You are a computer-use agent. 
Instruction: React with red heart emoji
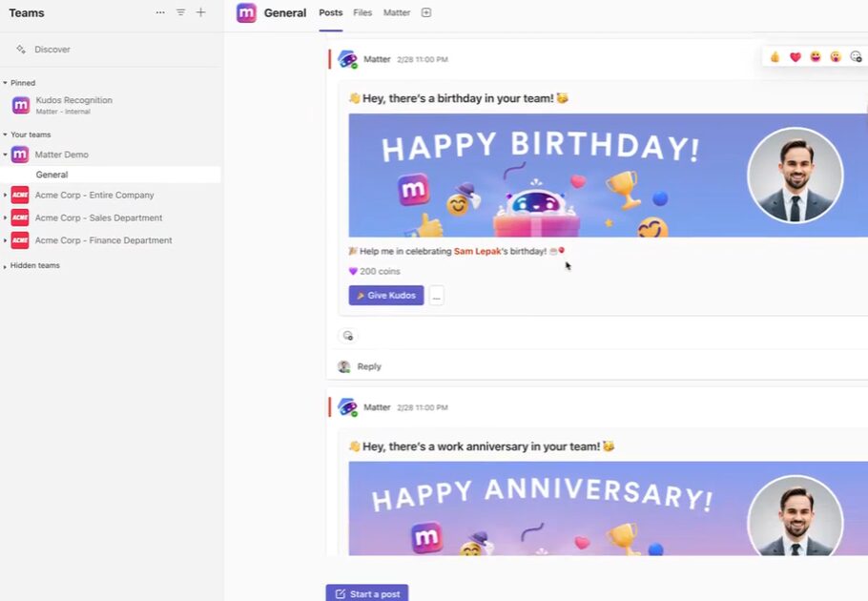796,56
